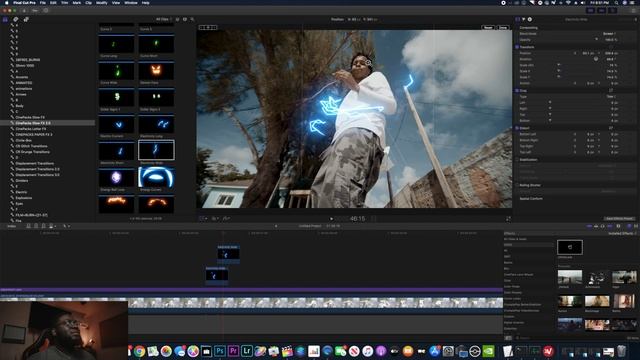Open the Music app in the dock
The height and width of the screenshot is (360, 640).
[x=367, y=351]
